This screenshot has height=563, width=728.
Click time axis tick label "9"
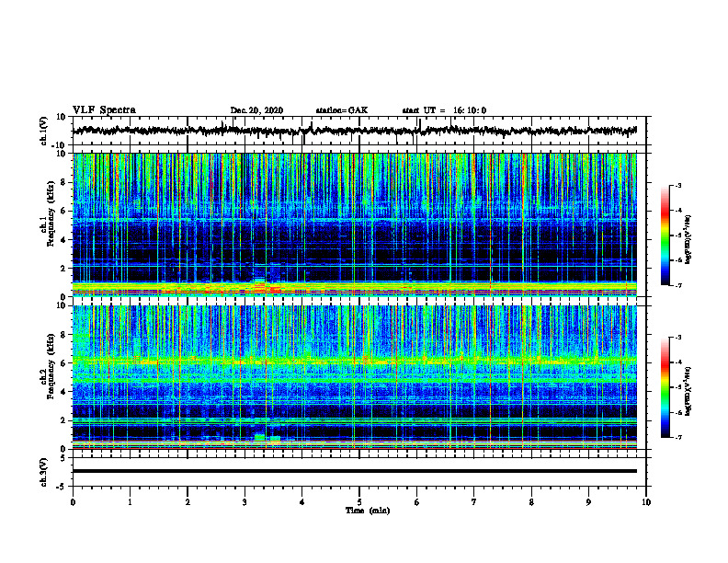pyautogui.click(x=588, y=502)
